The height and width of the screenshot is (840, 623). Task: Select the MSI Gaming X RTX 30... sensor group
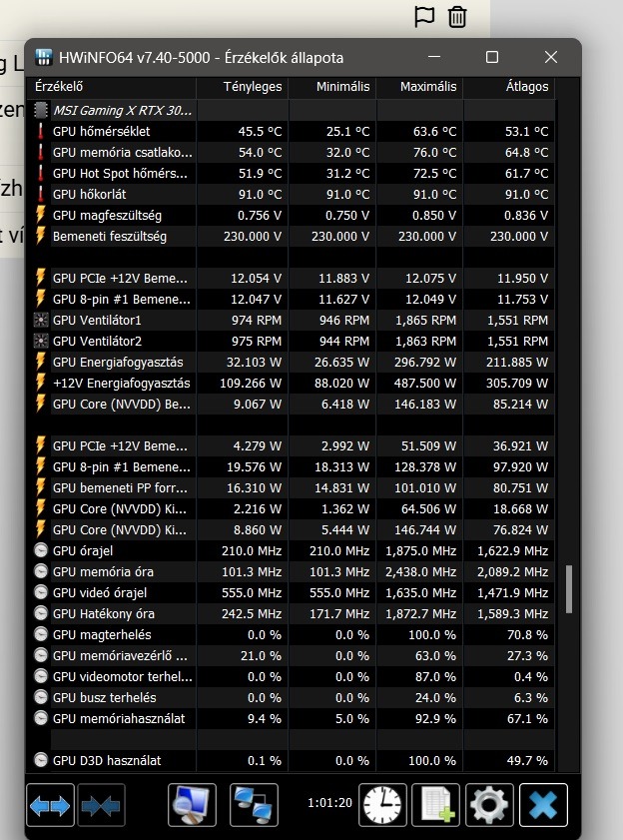[x=123, y=110]
